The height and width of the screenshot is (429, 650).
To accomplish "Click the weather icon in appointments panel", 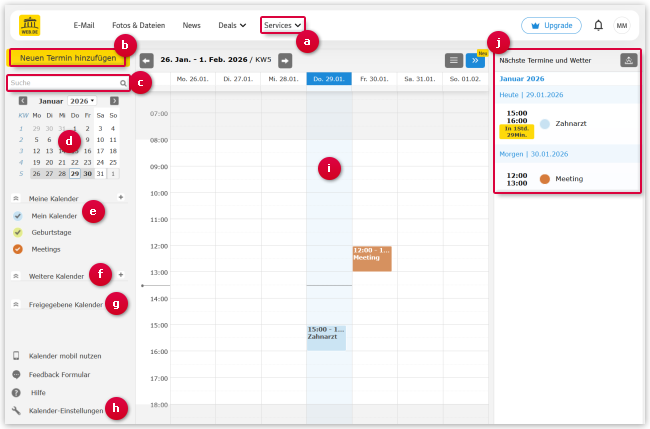I will pyautogui.click(x=627, y=60).
